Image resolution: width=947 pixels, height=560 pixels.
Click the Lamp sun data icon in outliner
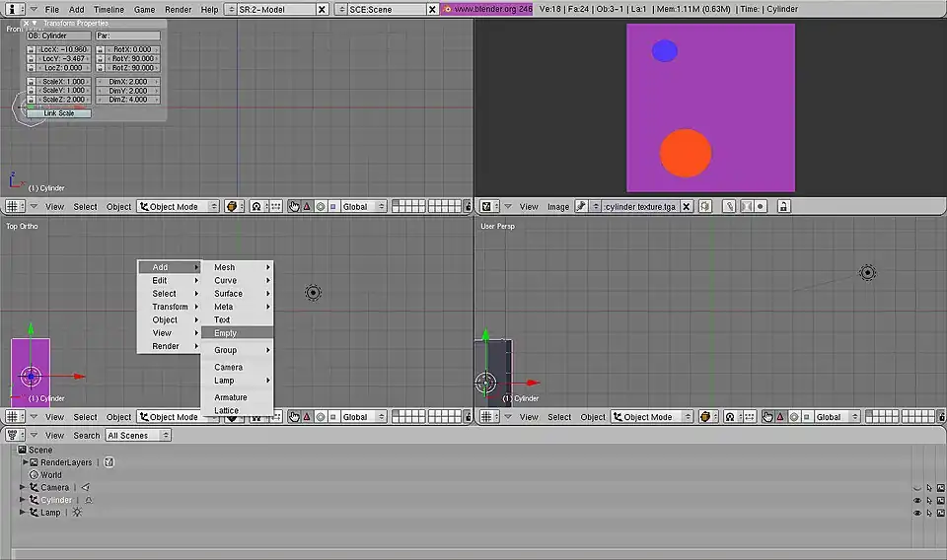click(x=77, y=513)
